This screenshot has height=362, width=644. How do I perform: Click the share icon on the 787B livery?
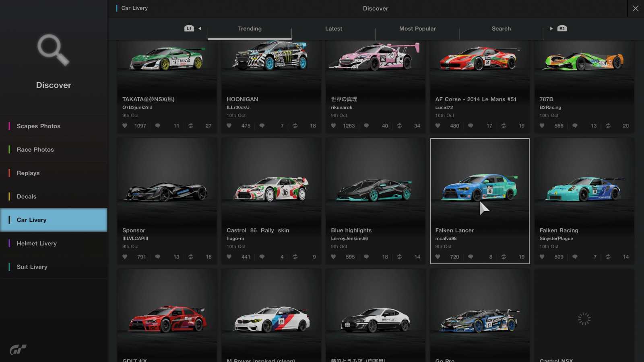(x=608, y=125)
